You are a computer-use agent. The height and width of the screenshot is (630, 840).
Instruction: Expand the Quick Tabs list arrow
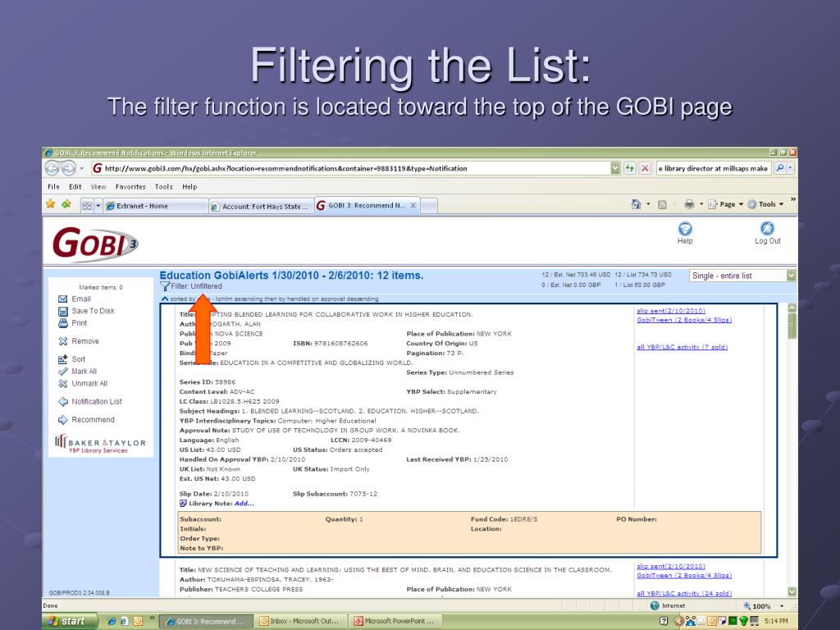(x=98, y=206)
